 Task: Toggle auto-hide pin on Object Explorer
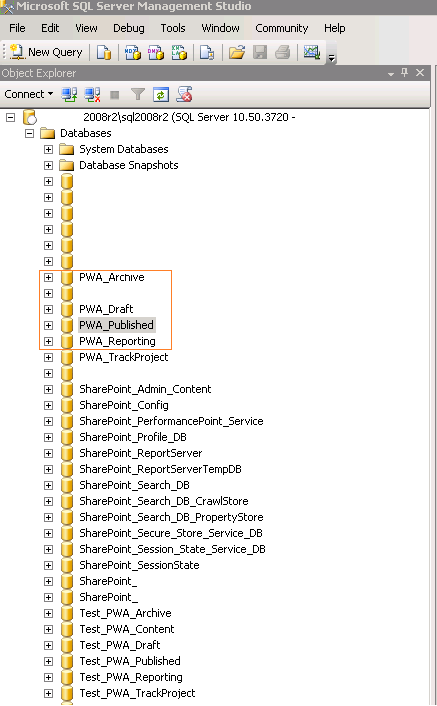(405, 72)
